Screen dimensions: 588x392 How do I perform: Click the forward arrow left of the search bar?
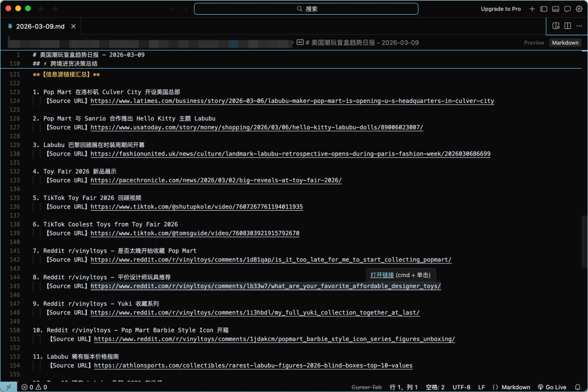[x=185, y=9]
